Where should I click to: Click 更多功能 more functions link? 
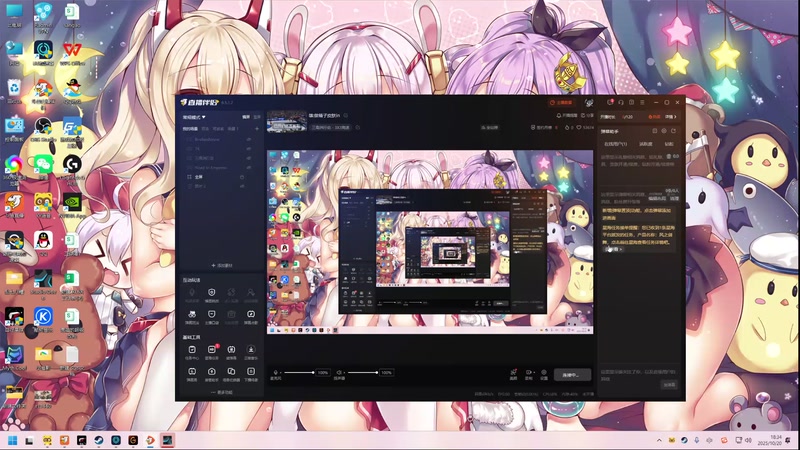pyautogui.click(x=222, y=392)
